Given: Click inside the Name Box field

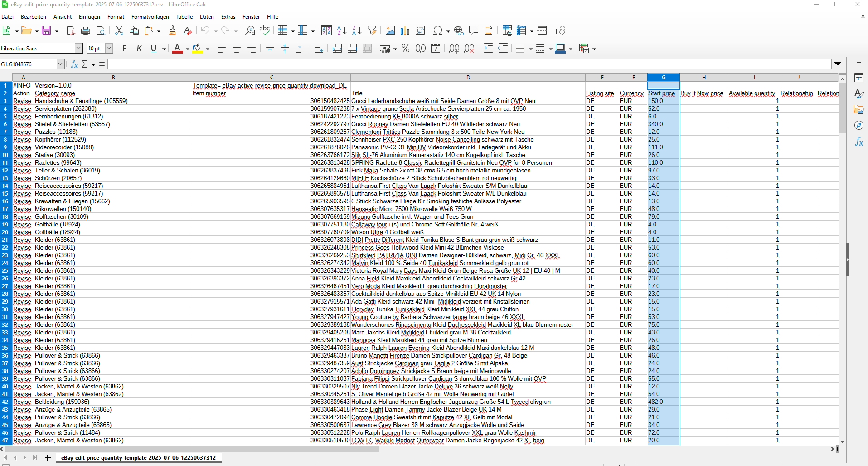Looking at the screenshot, I should pos(28,64).
